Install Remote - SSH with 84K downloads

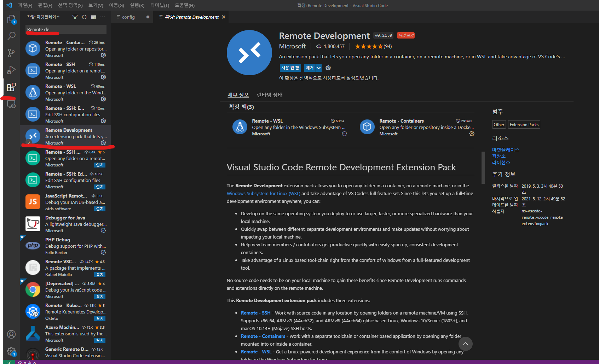[x=100, y=165]
